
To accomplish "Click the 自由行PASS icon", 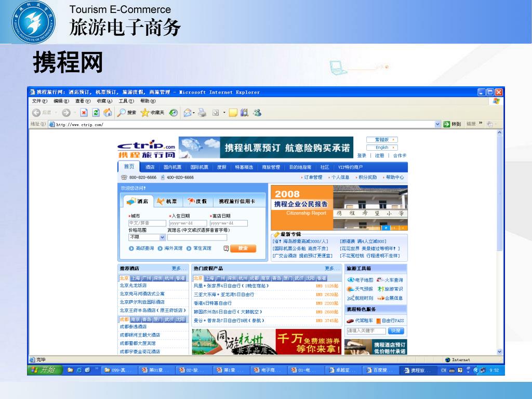I will click(x=379, y=321).
